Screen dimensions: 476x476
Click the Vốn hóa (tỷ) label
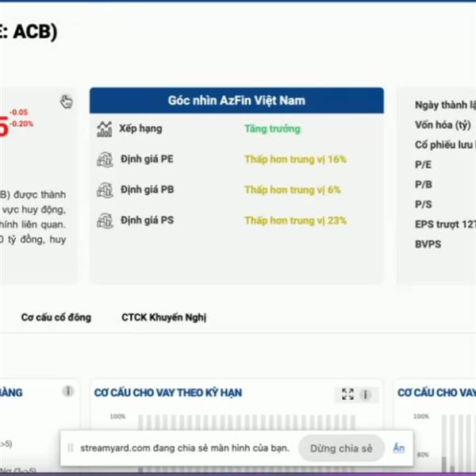tap(442, 125)
